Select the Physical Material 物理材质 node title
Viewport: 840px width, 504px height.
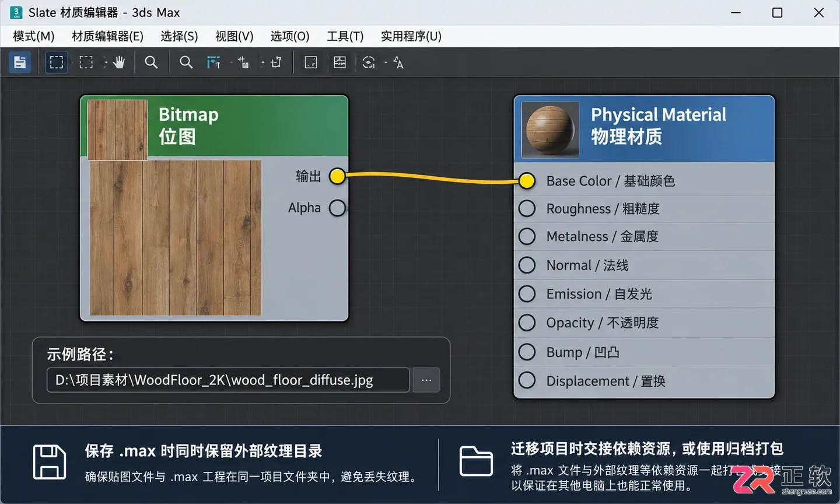(x=659, y=125)
